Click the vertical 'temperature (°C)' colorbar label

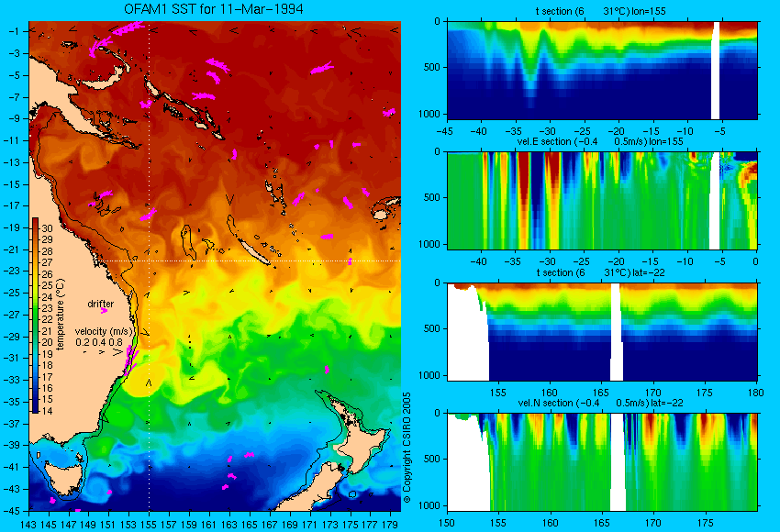tap(61, 315)
